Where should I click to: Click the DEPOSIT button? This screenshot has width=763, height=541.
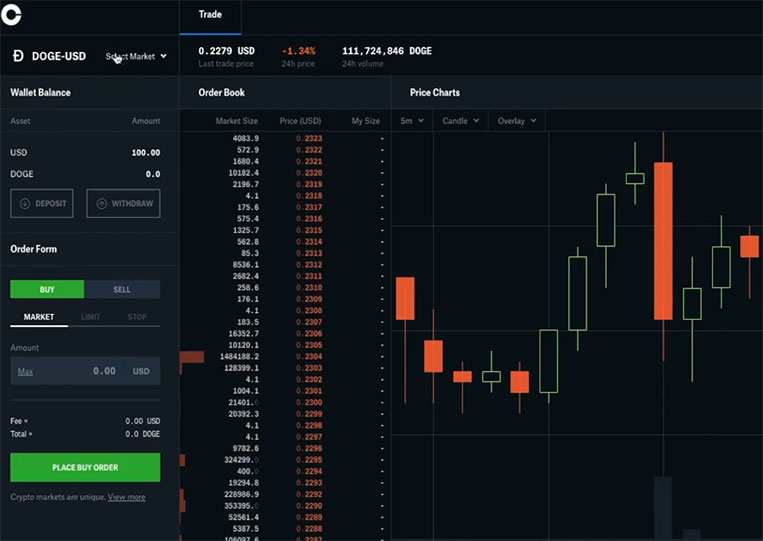tap(42, 203)
